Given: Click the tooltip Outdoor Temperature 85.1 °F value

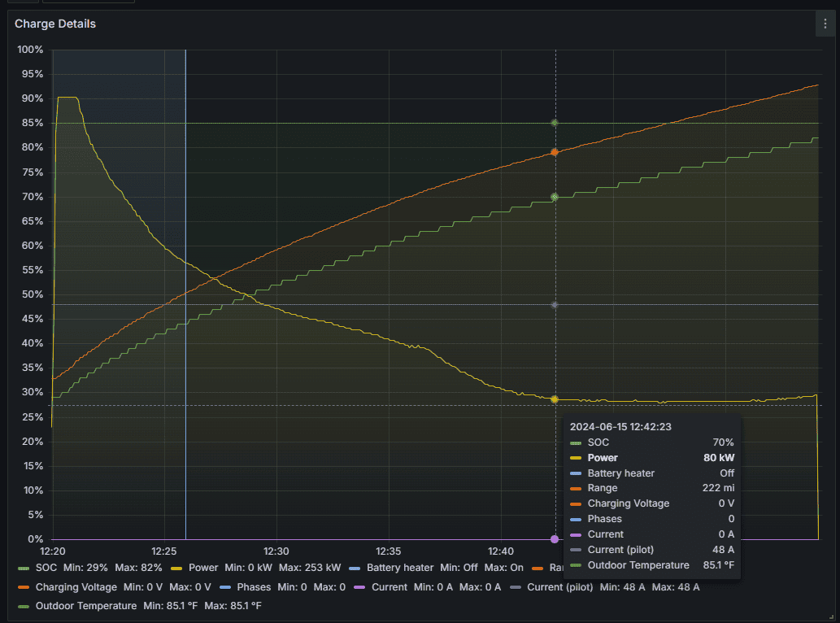Looking at the screenshot, I should 718,565.
